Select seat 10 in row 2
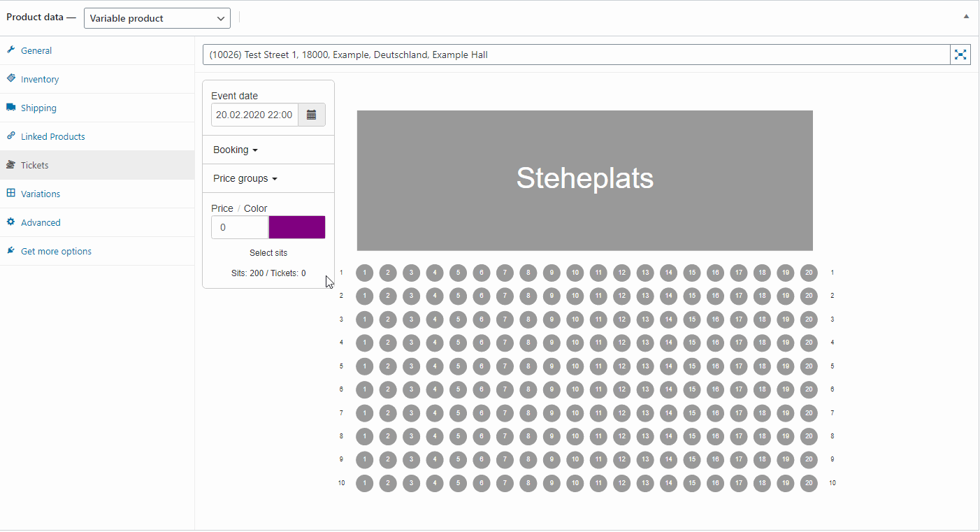This screenshot has height=532, width=980. tap(575, 296)
